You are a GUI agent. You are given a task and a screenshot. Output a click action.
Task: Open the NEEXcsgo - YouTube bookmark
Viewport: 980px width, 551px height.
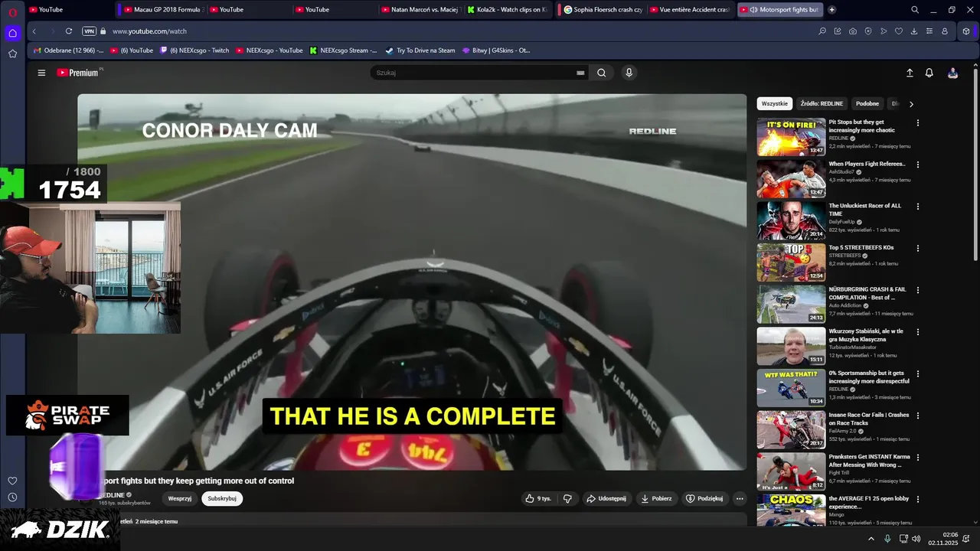tap(269, 51)
